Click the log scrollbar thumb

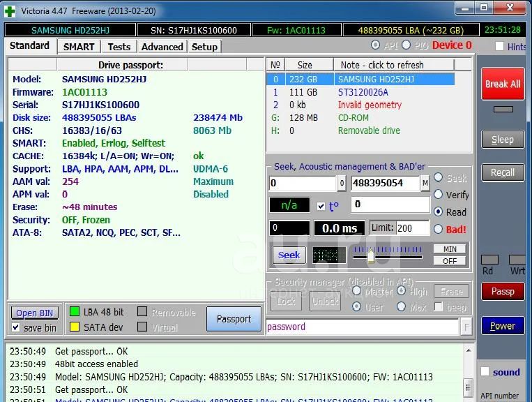pyautogui.click(x=469, y=387)
